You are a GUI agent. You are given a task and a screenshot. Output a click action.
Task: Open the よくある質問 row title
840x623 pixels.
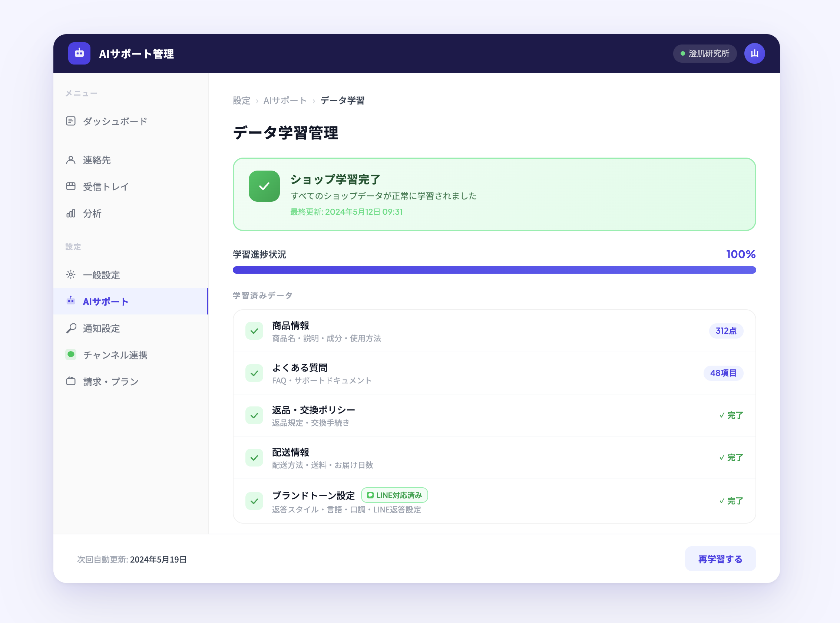(x=300, y=368)
